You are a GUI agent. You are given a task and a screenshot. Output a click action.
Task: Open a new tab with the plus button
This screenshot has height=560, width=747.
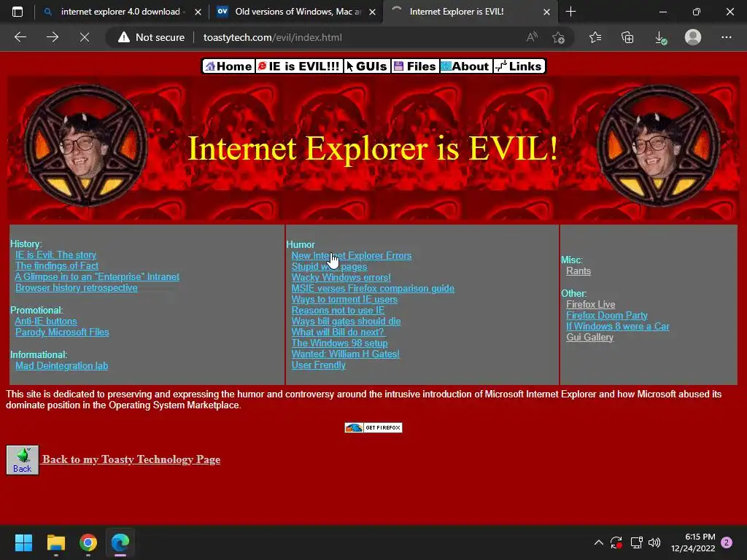[x=570, y=12]
